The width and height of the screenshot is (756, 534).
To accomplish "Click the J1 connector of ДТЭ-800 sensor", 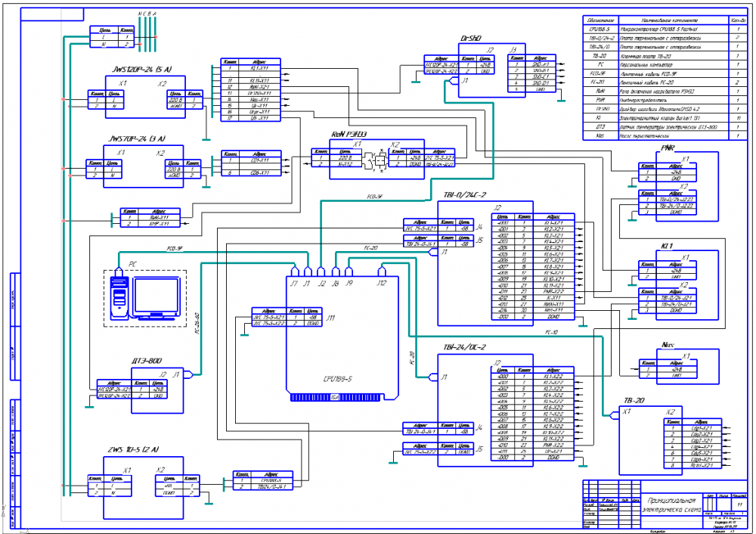I will [175, 373].
